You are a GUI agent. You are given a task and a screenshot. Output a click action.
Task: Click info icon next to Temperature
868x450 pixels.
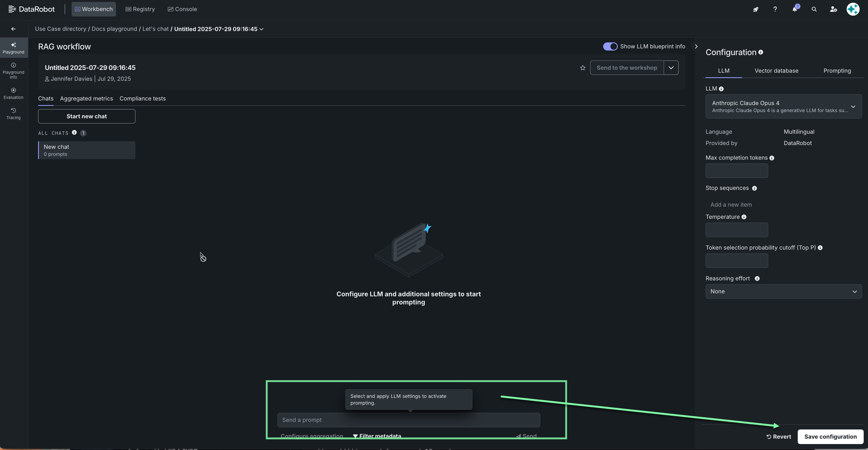(744, 217)
